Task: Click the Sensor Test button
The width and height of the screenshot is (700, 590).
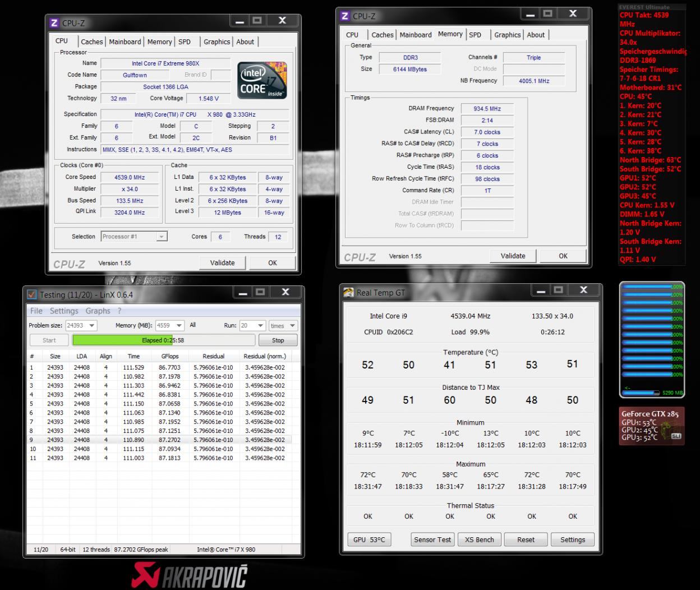Action: click(x=432, y=540)
